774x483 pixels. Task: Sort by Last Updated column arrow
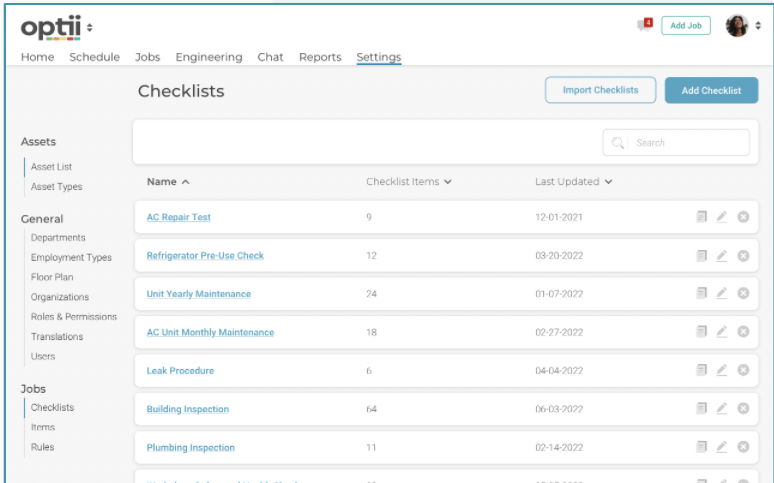point(609,182)
